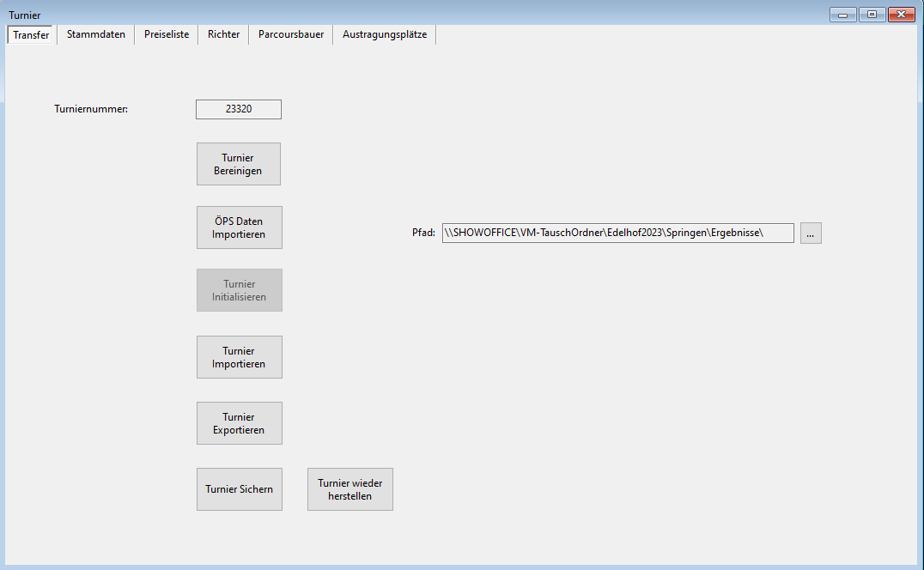Click the Turnier Exportieren button
Screen dimensions: 924x570
239,423
